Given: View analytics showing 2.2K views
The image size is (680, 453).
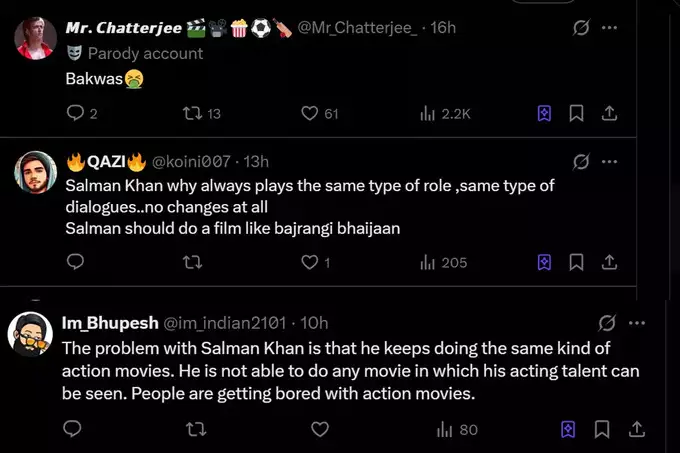Looking at the screenshot, I should pyautogui.click(x=445, y=113).
